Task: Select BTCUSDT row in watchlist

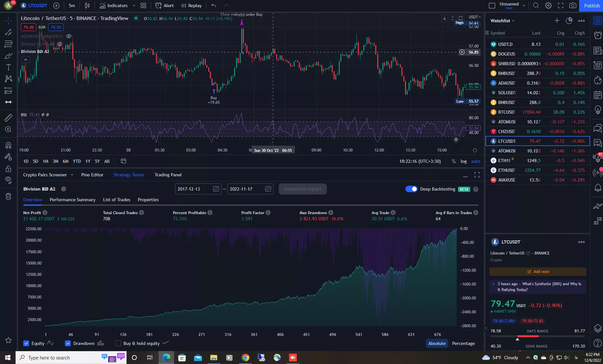Action: tap(538, 112)
